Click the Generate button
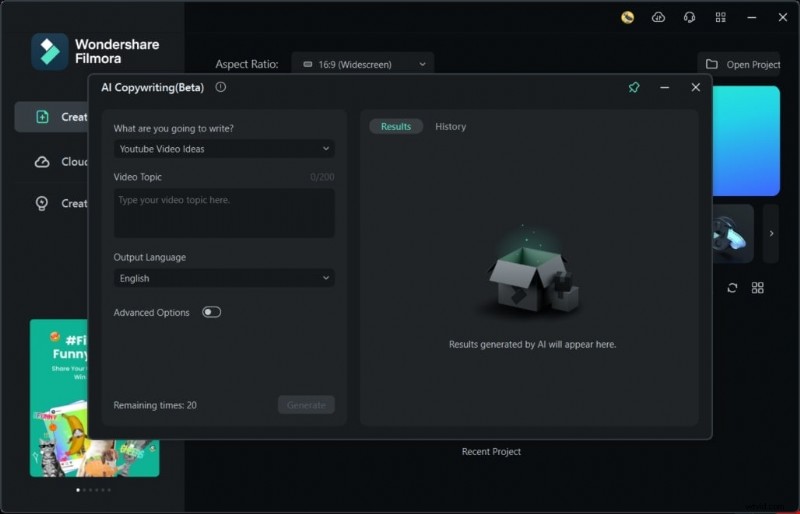 click(306, 405)
